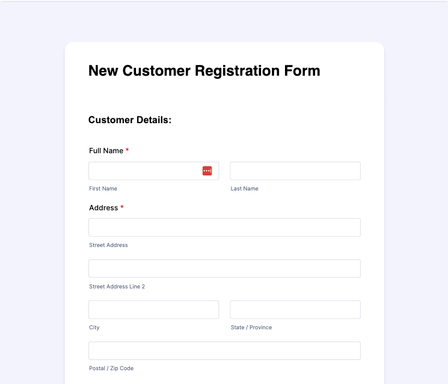This screenshot has width=448, height=384.
Task: Click the red autofill icon in First Name field
Action: [207, 171]
